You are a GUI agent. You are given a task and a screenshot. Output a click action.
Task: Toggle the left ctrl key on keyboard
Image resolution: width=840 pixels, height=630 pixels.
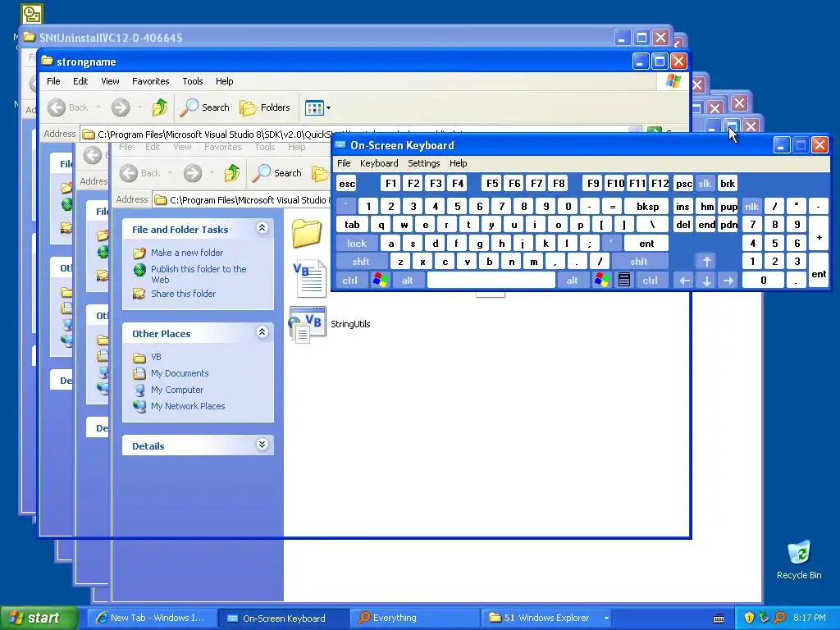[350, 281]
